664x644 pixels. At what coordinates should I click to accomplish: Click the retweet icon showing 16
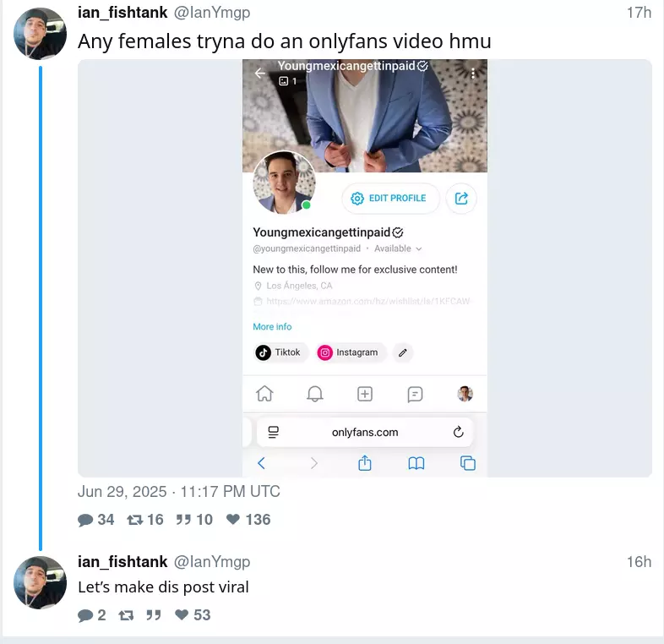[135, 520]
